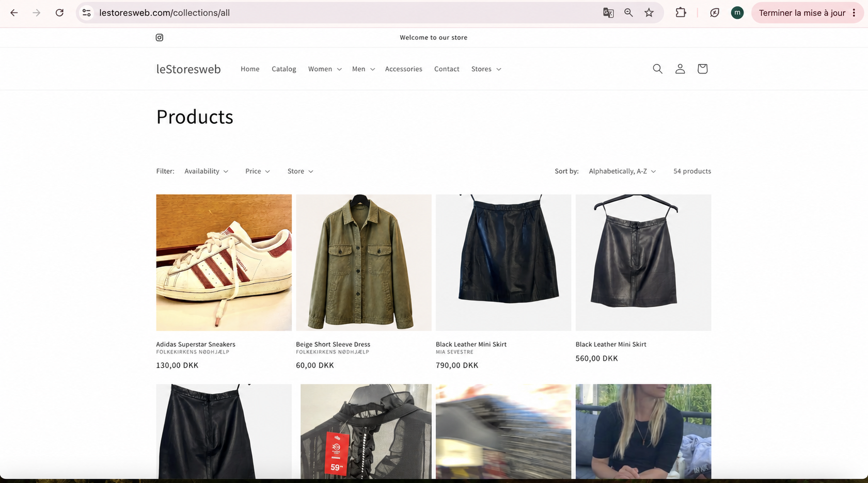Click the 60,00 DKK price
Image resolution: width=868 pixels, height=483 pixels.
click(x=315, y=365)
